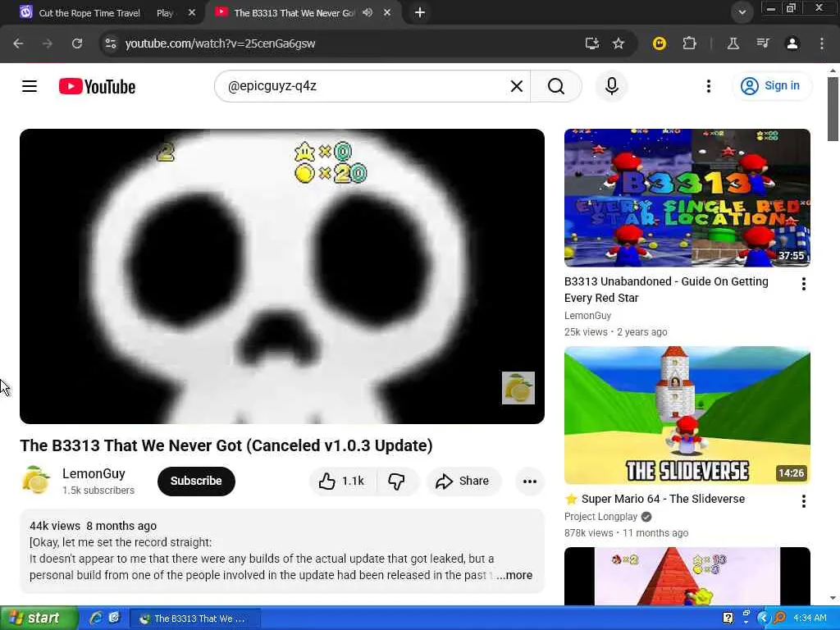Install app icon in address bar
This screenshot has height=630, width=840.
[x=592, y=43]
